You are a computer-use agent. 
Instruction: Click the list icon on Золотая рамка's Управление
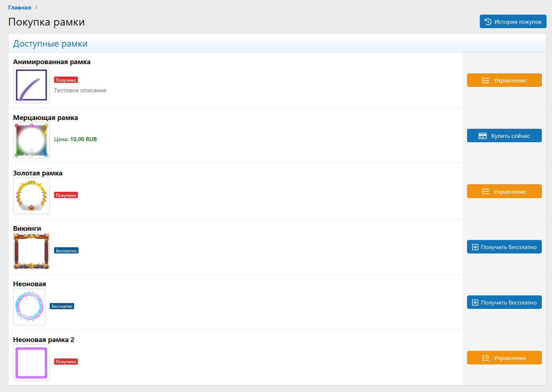[x=486, y=192]
